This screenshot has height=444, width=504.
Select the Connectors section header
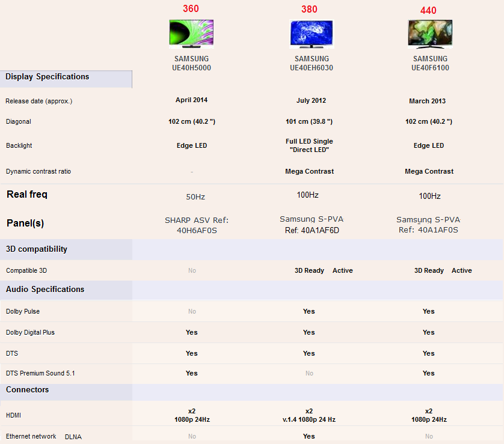(x=66, y=391)
